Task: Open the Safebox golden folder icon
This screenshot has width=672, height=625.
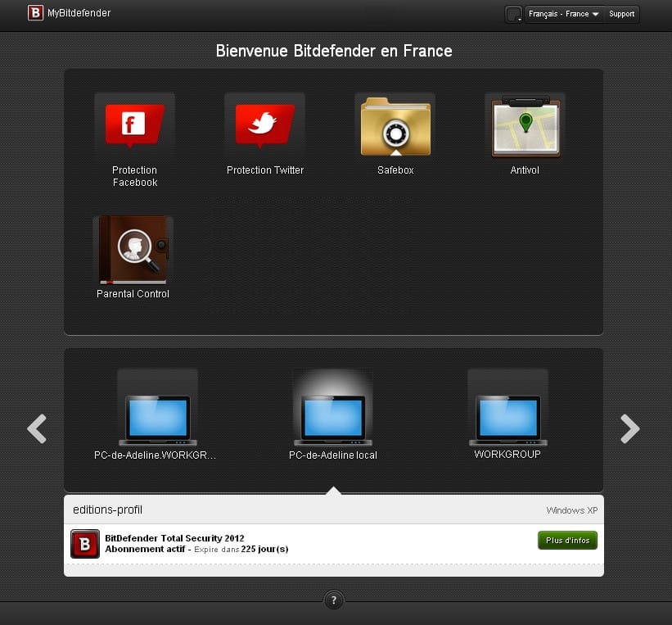Action: click(395, 126)
